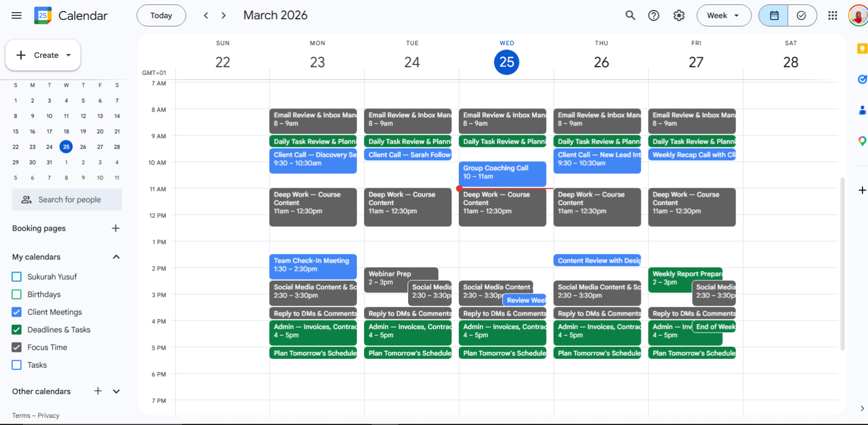The image size is (868, 425).
Task: Click the Google Calendar logo
Action: (x=43, y=15)
